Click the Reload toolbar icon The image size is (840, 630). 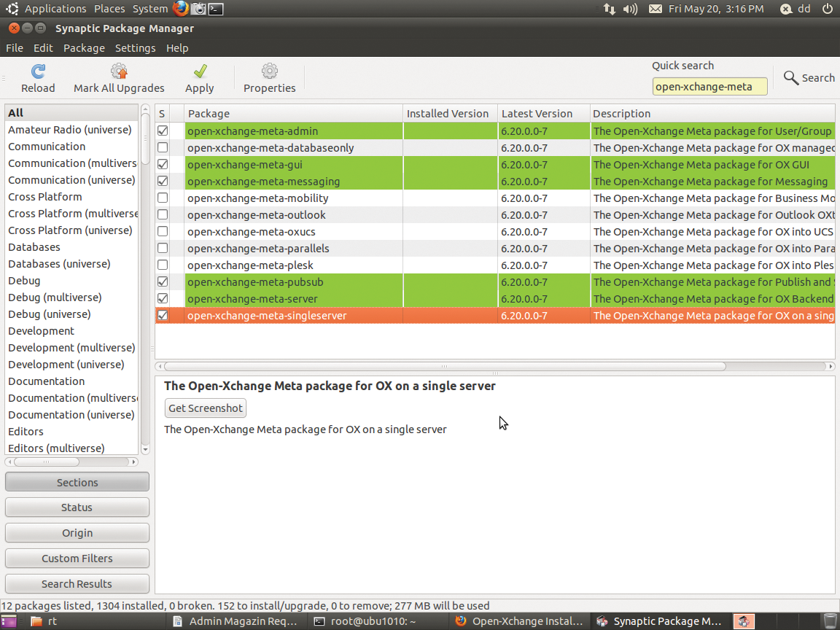pyautogui.click(x=38, y=71)
